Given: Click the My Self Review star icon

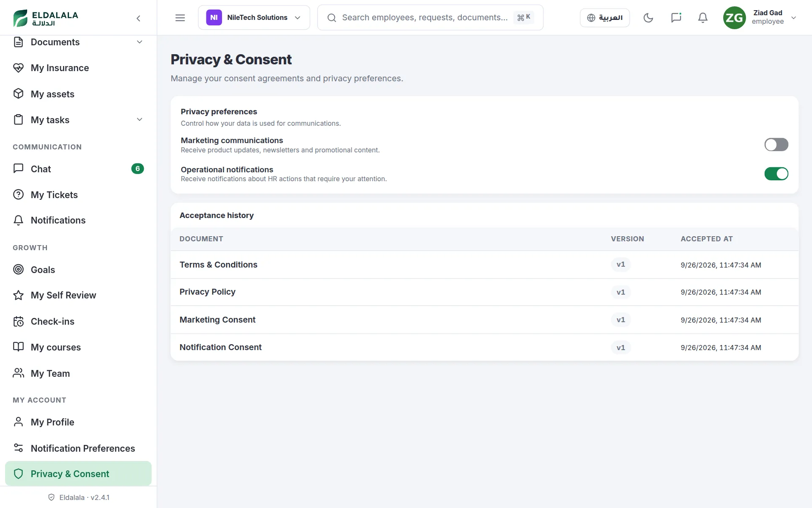Looking at the screenshot, I should click(18, 295).
